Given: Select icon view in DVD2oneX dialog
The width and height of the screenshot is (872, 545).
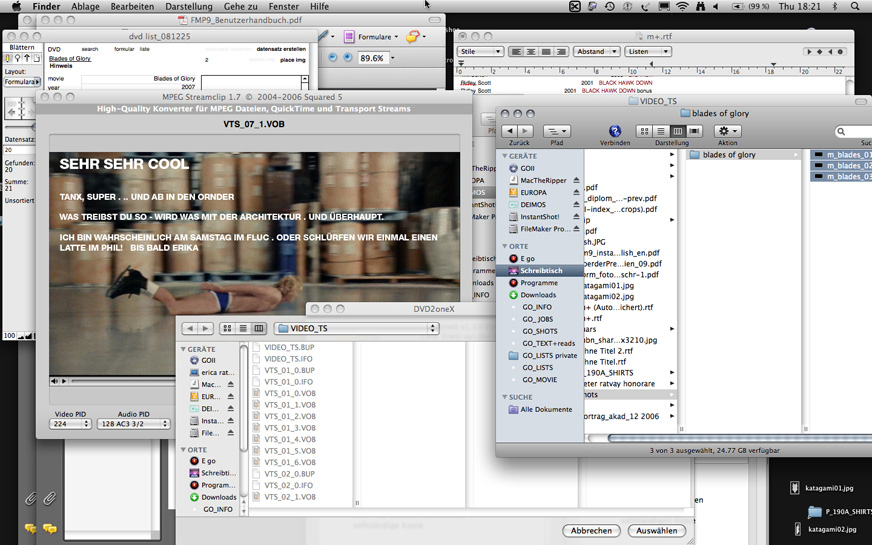Looking at the screenshot, I should click(x=227, y=328).
